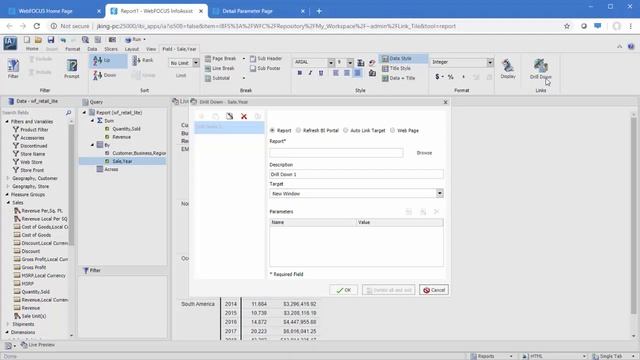640x360 pixels.
Task: Insert a Line Break
Action: click(x=220, y=68)
